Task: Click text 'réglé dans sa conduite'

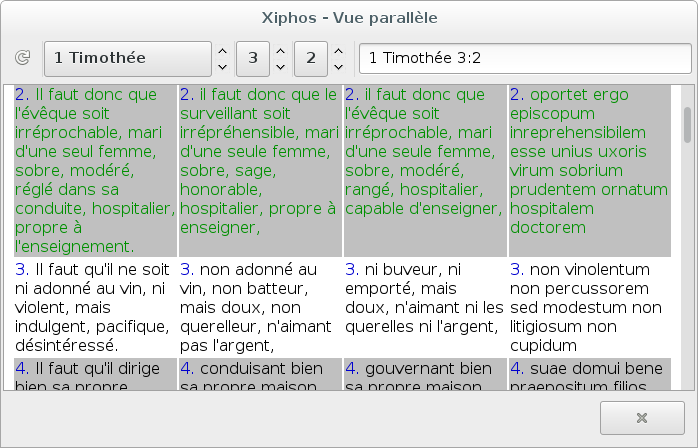Action: coord(67,199)
